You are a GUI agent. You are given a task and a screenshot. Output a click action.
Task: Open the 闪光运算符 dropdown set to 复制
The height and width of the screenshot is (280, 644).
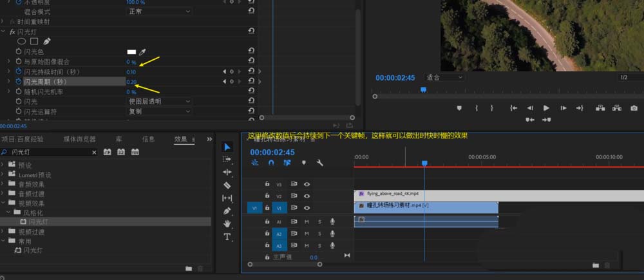pos(159,111)
